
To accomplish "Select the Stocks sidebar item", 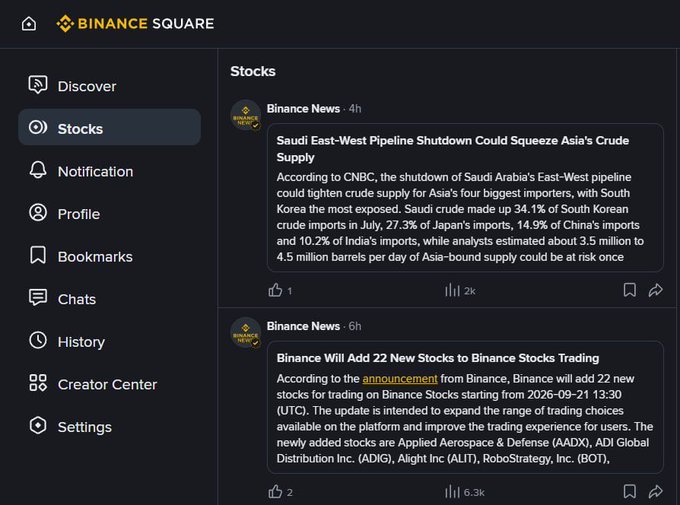I will [x=109, y=128].
